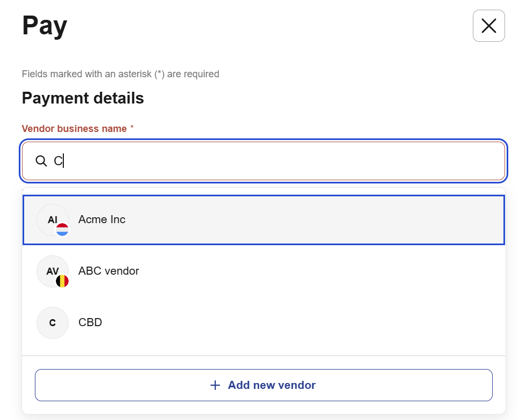519x420 pixels.
Task: Click the Pay title text
Action: coord(45,26)
